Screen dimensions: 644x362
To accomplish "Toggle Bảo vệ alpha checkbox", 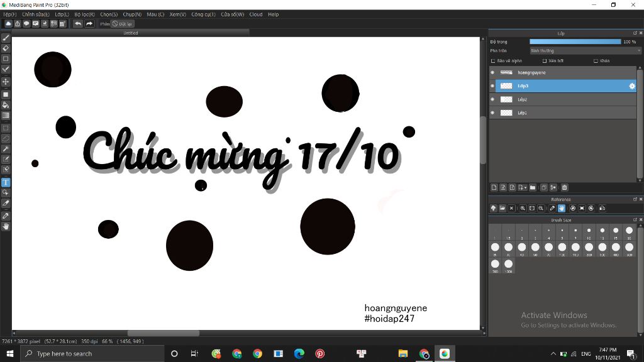I will [x=493, y=61].
